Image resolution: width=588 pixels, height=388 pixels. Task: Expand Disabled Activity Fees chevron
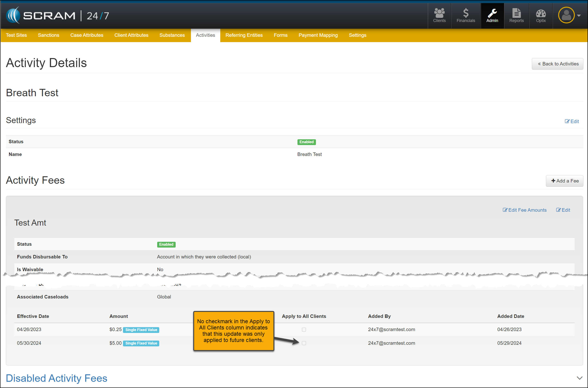(579, 378)
